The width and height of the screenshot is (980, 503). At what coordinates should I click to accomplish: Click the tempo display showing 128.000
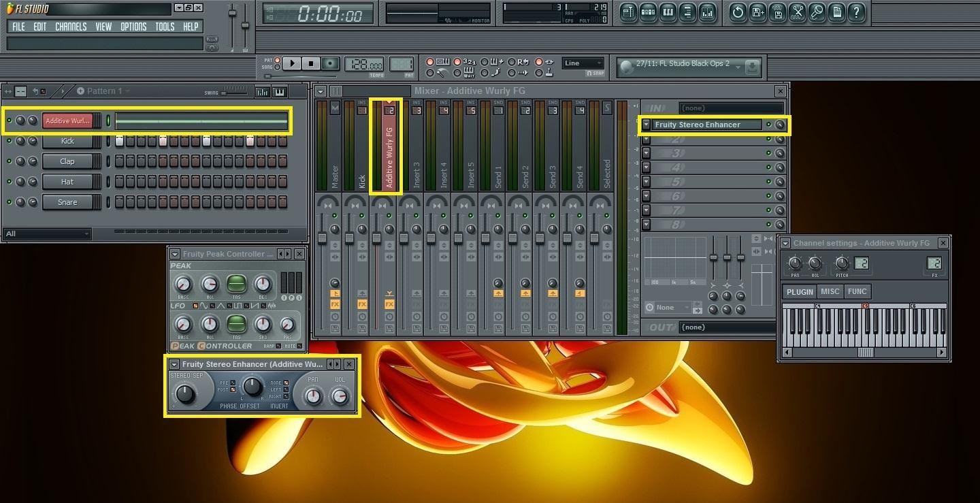click(365, 64)
